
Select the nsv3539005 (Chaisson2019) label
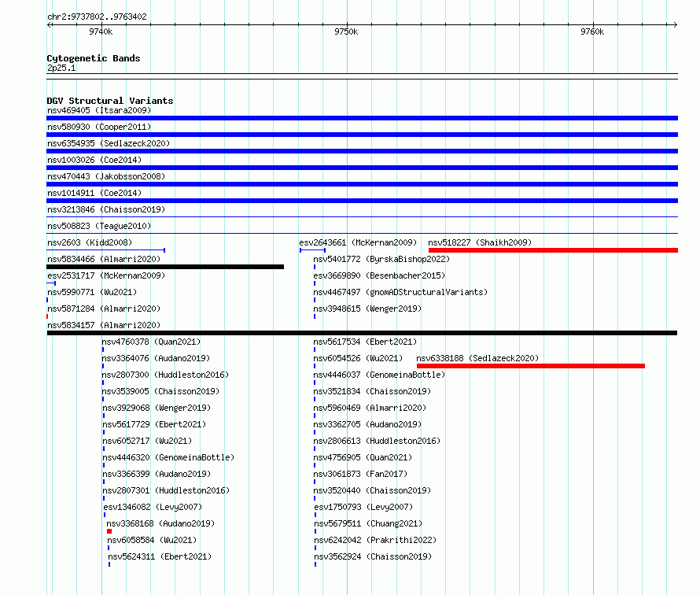tap(160, 391)
